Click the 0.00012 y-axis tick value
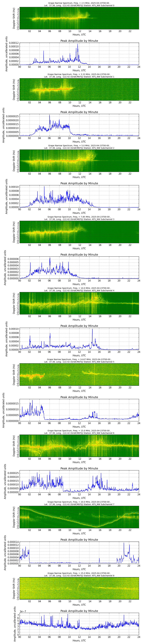This screenshot has width=143, height=644. pyautogui.click(x=14, y=43)
